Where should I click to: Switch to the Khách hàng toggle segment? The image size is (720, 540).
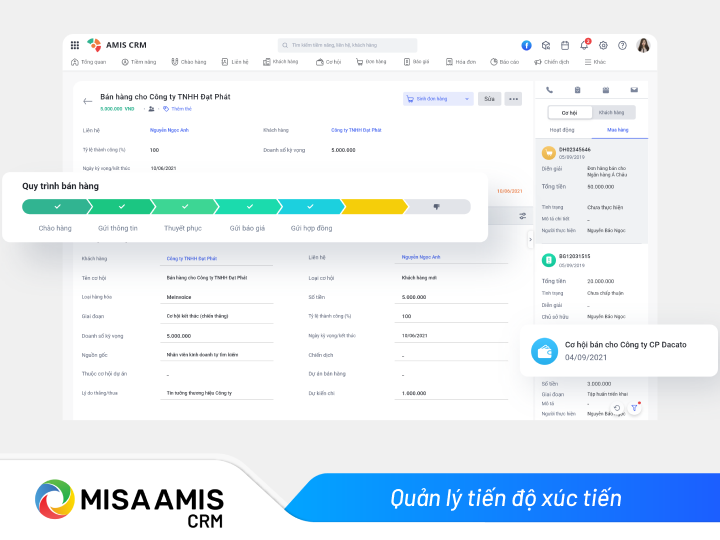coord(612,112)
